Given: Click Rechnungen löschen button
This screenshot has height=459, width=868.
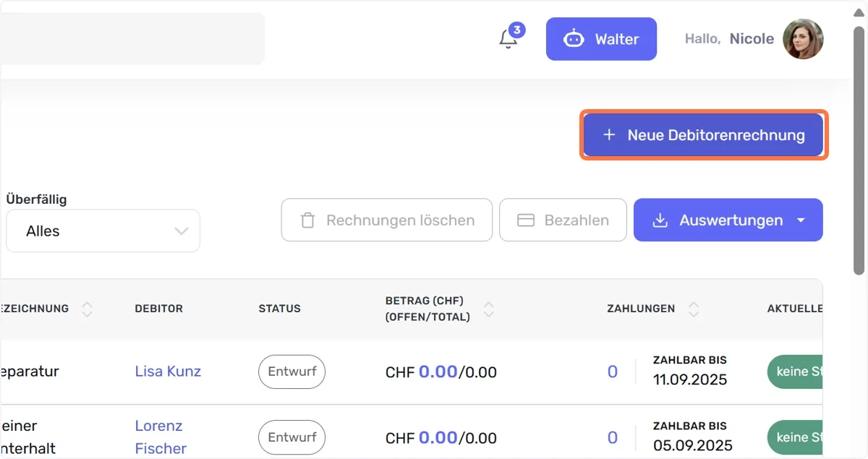Looking at the screenshot, I should (x=387, y=220).
